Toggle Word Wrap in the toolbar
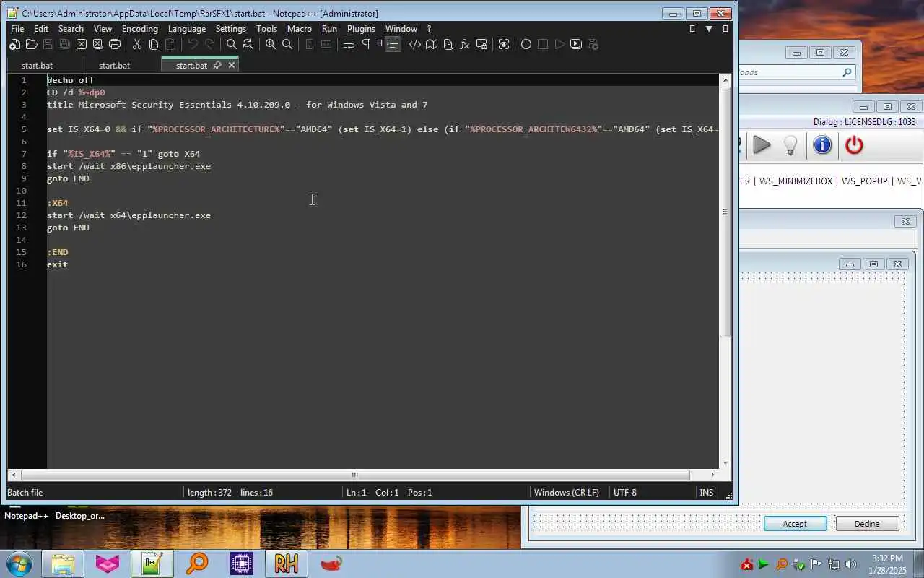The height and width of the screenshot is (578, 924). (349, 44)
